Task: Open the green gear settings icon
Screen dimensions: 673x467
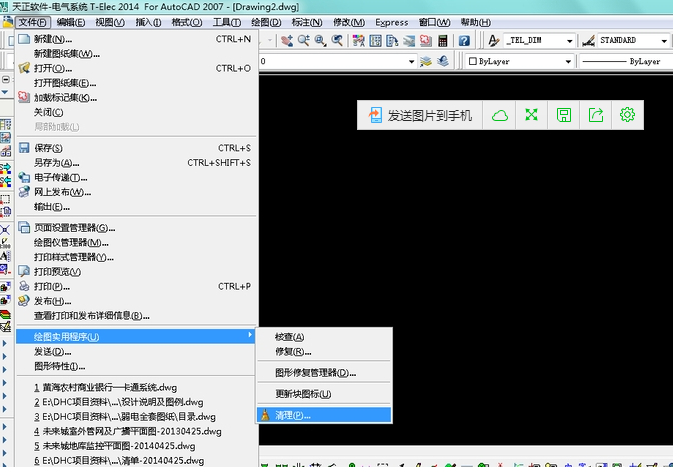Action: tap(628, 115)
